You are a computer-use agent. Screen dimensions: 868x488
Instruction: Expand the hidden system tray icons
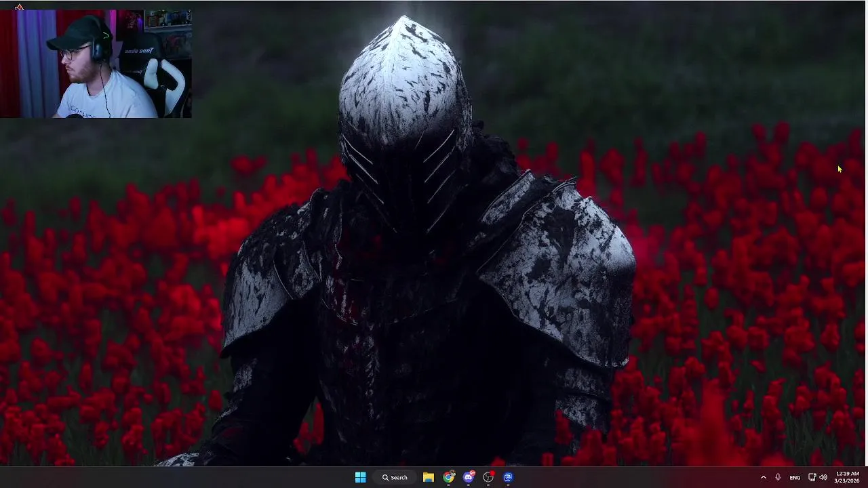click(763, 477)
